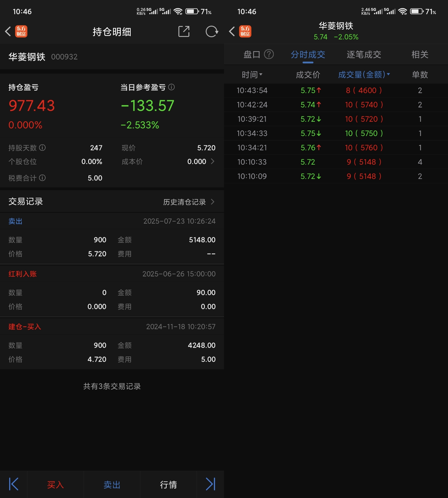Tap 持股天数 value 247
Image resolution: width=448 pixels, height=498 pixels.
pyautogui.click(x=96, y=148)
